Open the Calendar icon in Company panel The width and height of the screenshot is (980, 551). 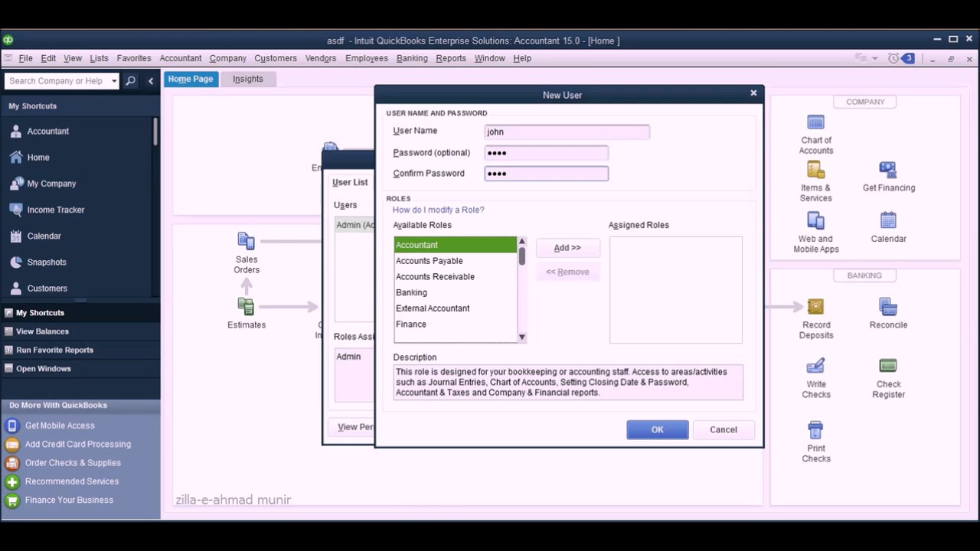tap(888, 221)
